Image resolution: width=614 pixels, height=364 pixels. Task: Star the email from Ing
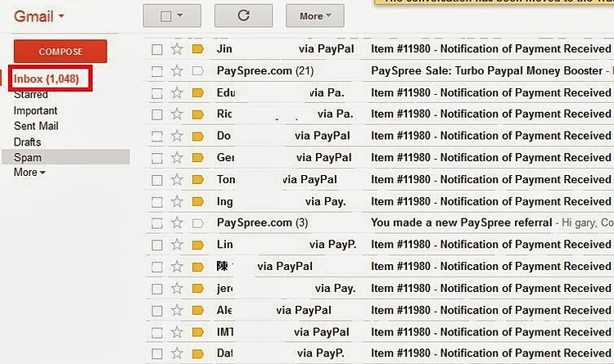click(177, 202)
